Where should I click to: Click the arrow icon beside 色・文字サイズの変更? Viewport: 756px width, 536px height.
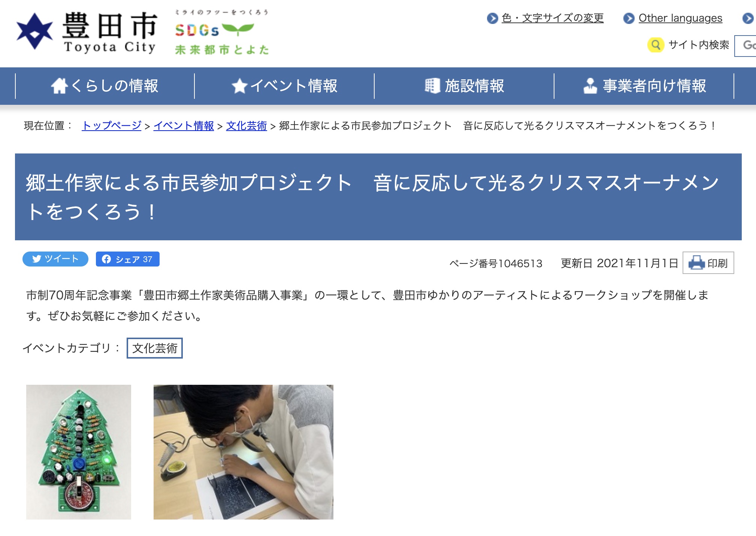pos(493,18)
